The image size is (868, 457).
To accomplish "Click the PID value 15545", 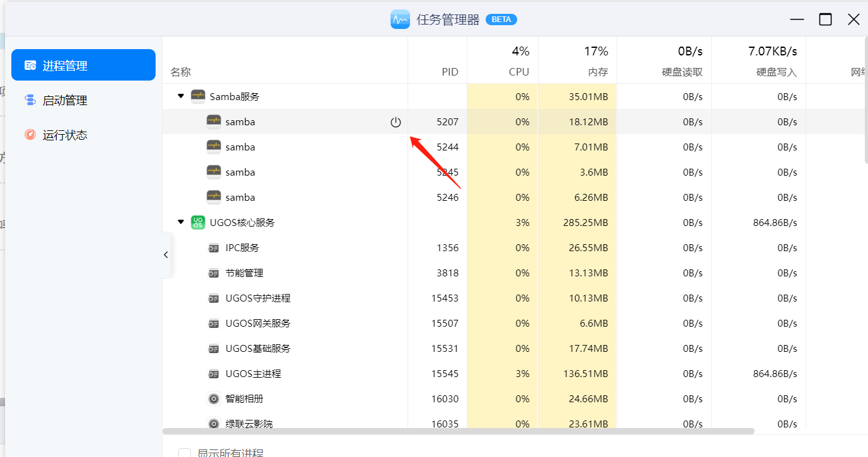I will (445, 374).
